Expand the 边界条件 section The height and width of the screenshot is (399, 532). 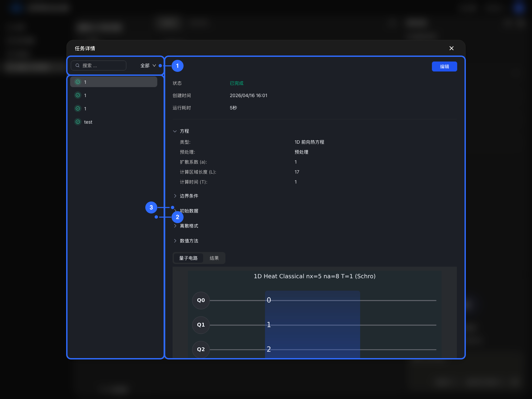tap(186, 196)
